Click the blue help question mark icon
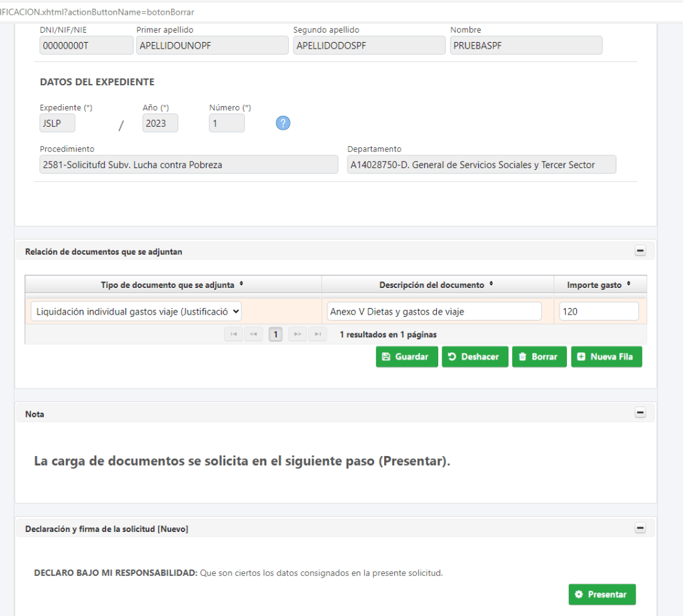Viewport: 683px width, 616px height. [x=283, y=123]
